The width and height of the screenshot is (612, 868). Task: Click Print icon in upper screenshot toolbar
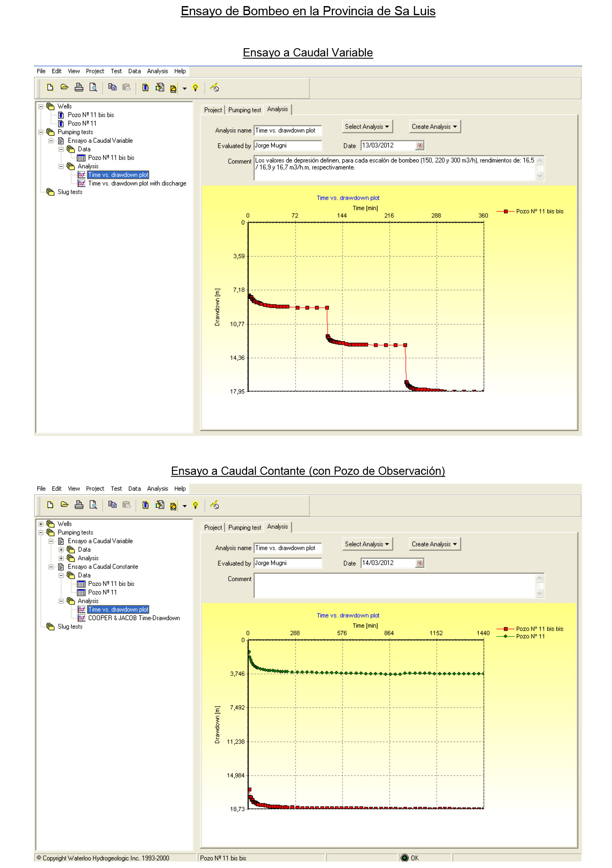coord(79,88)
